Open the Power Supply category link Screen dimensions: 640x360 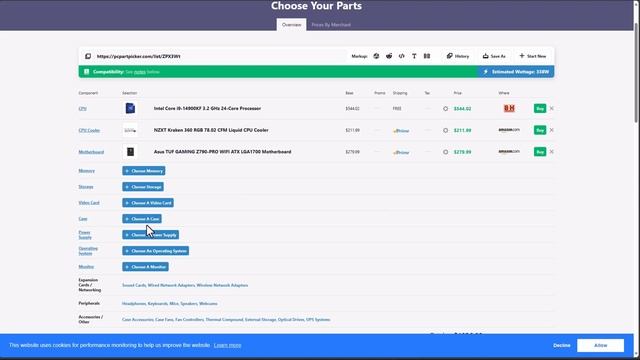85,235
